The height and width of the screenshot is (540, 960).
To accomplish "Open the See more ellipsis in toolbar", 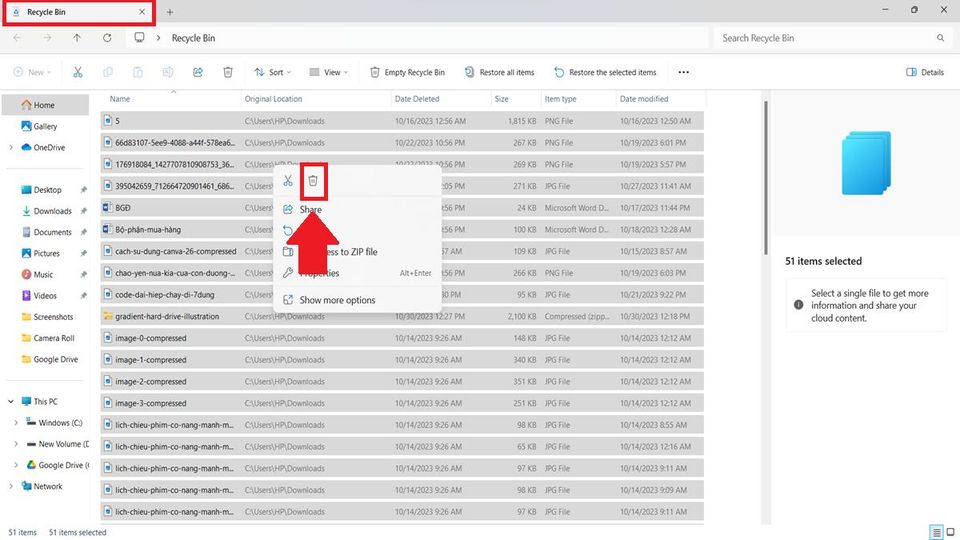I will coord(684,72).
